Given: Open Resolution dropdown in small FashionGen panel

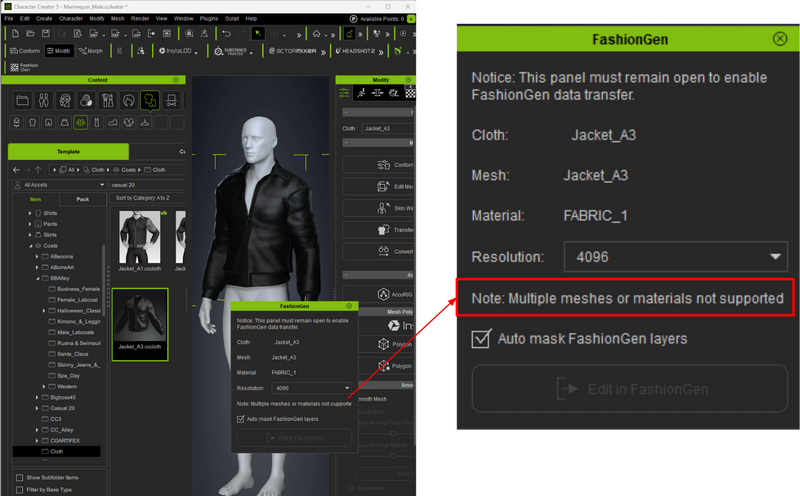Looking at the screenshot, I should pyautogui.click(x=311, y=388).
